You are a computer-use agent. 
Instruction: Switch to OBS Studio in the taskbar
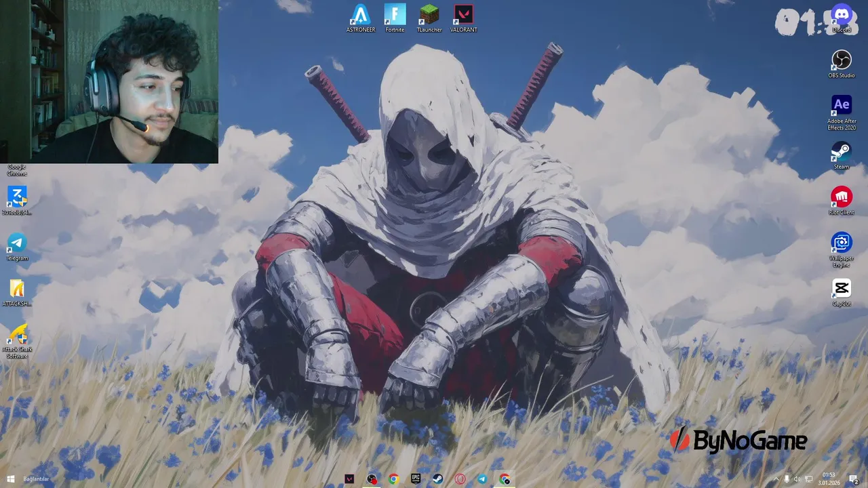[x=372, y=479]
